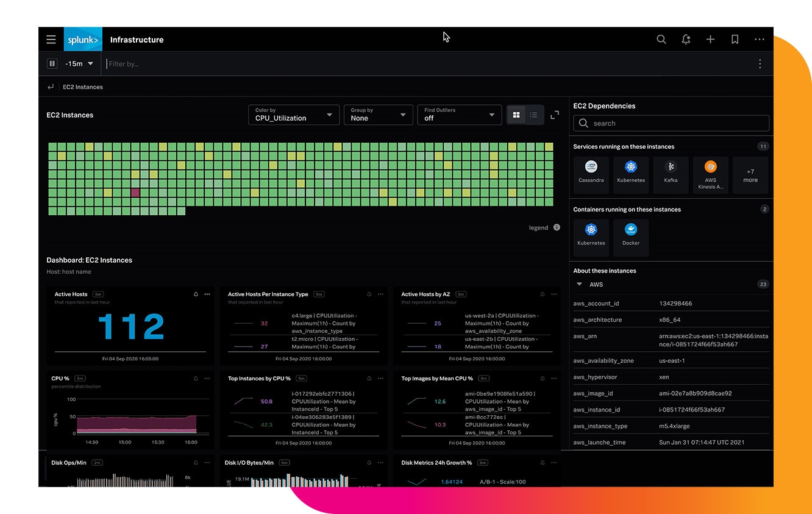Open the global search magnifier icon
Screen dimensions: 812x514
coord(661,39)
